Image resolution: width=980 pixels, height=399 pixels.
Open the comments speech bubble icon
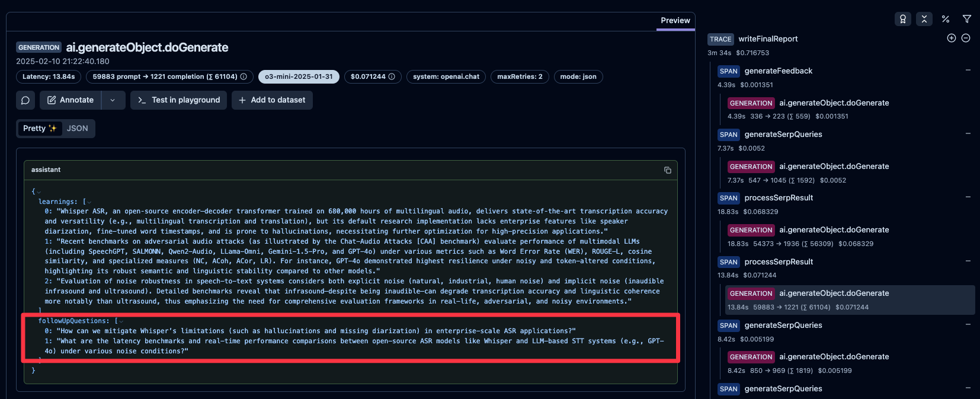25,100
